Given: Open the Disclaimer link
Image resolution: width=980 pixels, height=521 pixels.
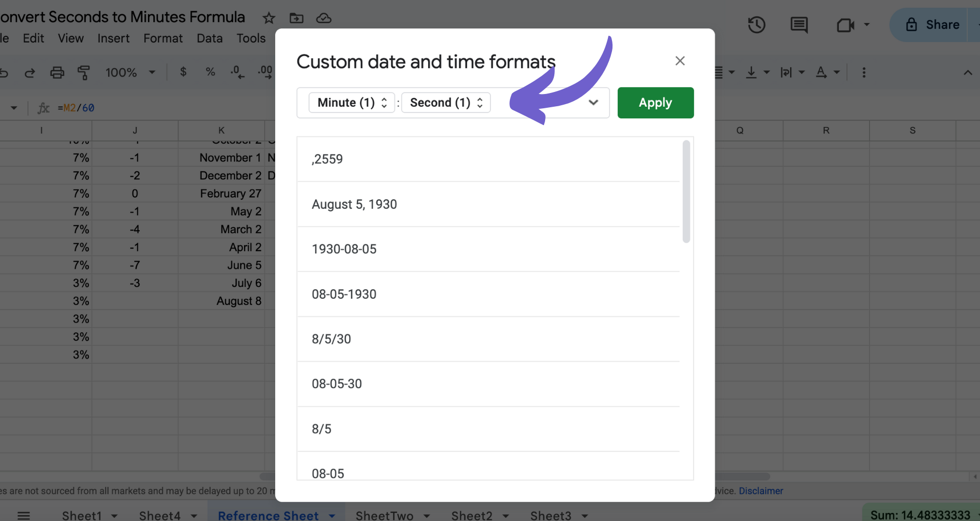Looking at the screenshot, I should (761, 491).
